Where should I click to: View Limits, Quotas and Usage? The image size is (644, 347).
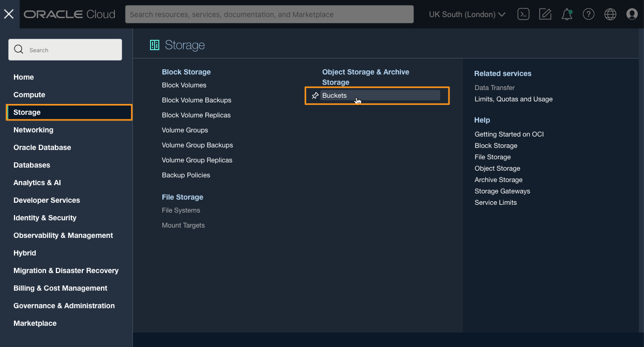click(x=513, y=99)
